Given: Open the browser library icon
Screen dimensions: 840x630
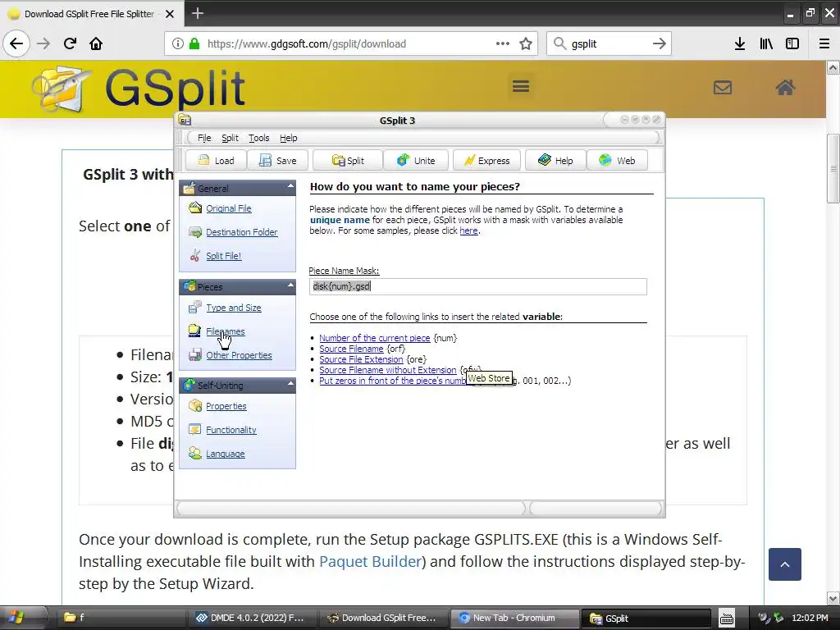Looking at the screenshot, I should [x=766, y=44].
